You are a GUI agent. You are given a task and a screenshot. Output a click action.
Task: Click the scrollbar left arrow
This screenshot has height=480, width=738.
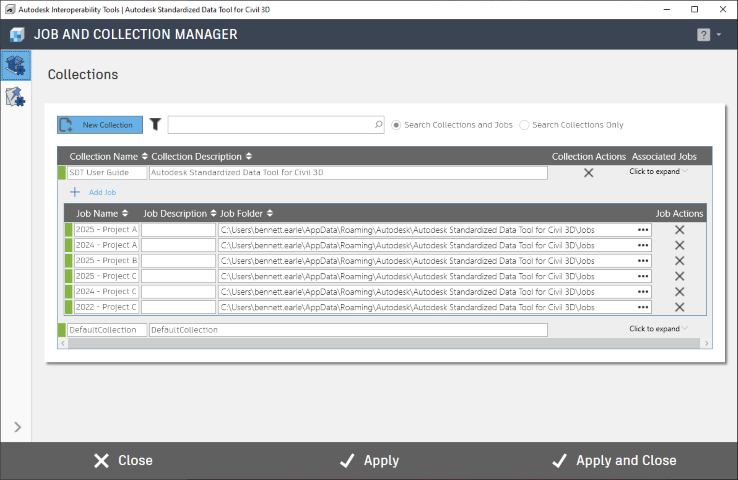63,344
